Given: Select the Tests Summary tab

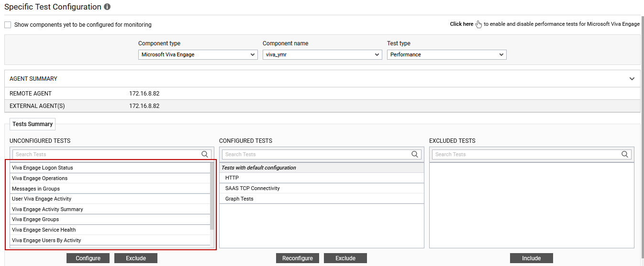Looking at the screenshot, I should click(33, 124).
